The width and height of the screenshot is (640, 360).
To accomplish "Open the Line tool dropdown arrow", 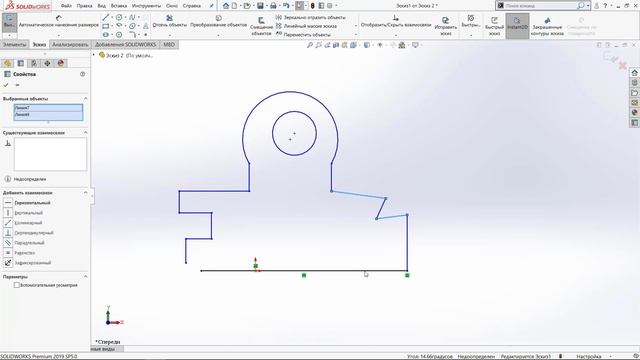I will [112, 17].
